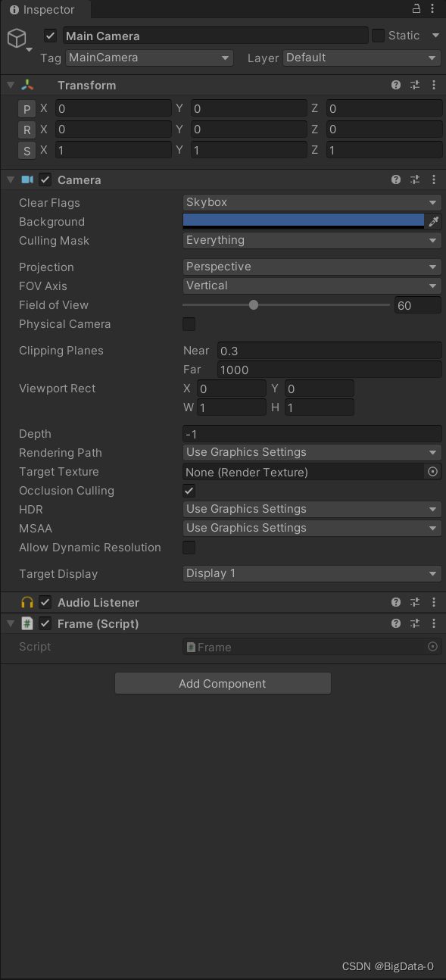Click the Background color swatch
This screenshot has width=446, height=980.
304,221
